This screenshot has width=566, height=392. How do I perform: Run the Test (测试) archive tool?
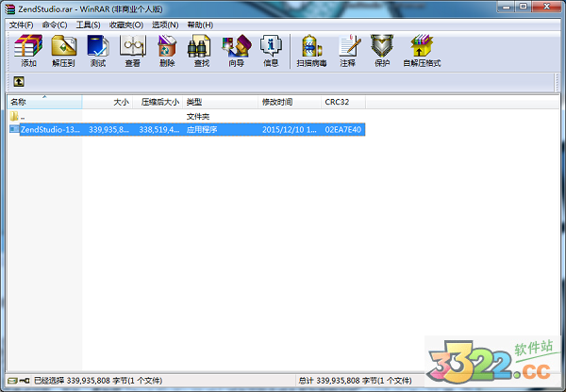(98, 51)
